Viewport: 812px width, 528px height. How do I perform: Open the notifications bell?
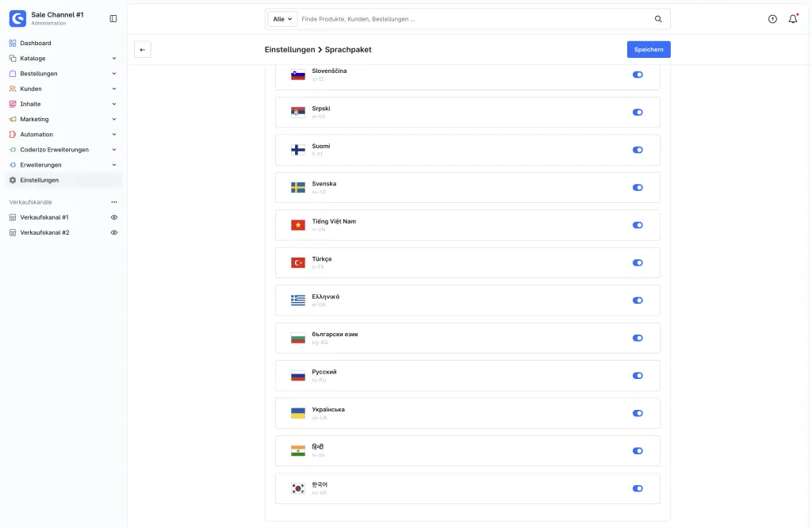point(793,19)
